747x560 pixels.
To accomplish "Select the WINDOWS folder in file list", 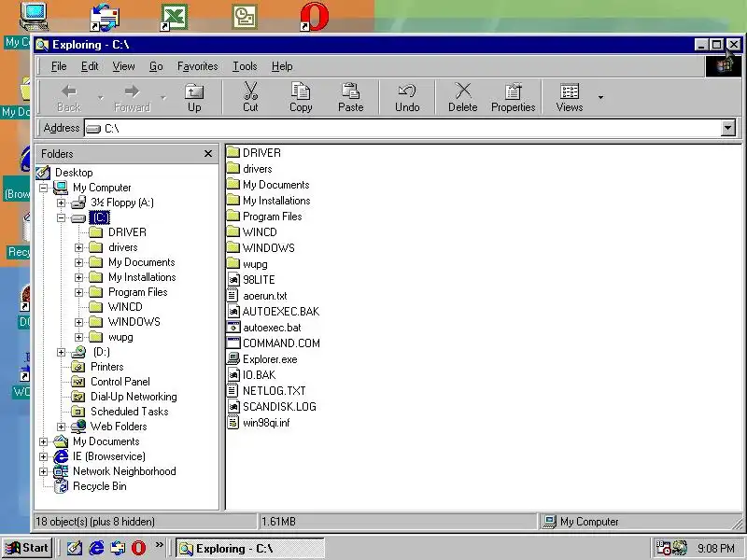I will pos(261,248).
